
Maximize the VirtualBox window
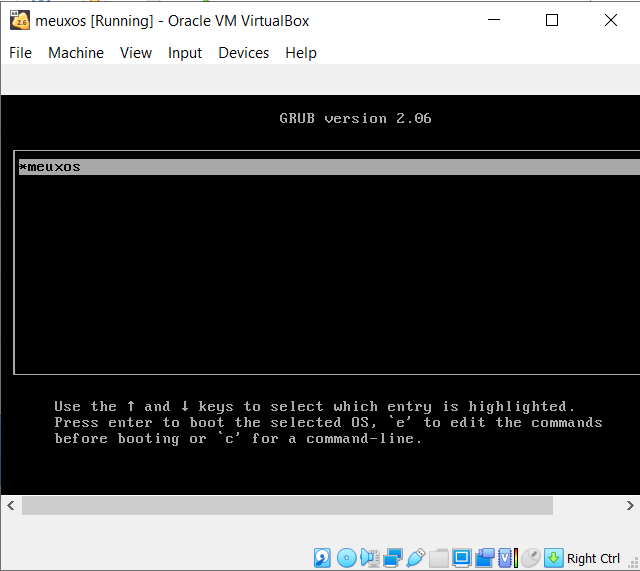[x=552, y=20]
